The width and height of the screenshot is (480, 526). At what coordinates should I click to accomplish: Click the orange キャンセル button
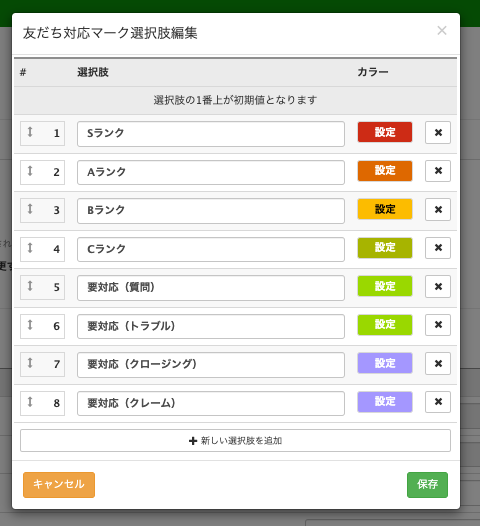click(x=59, y=485)
